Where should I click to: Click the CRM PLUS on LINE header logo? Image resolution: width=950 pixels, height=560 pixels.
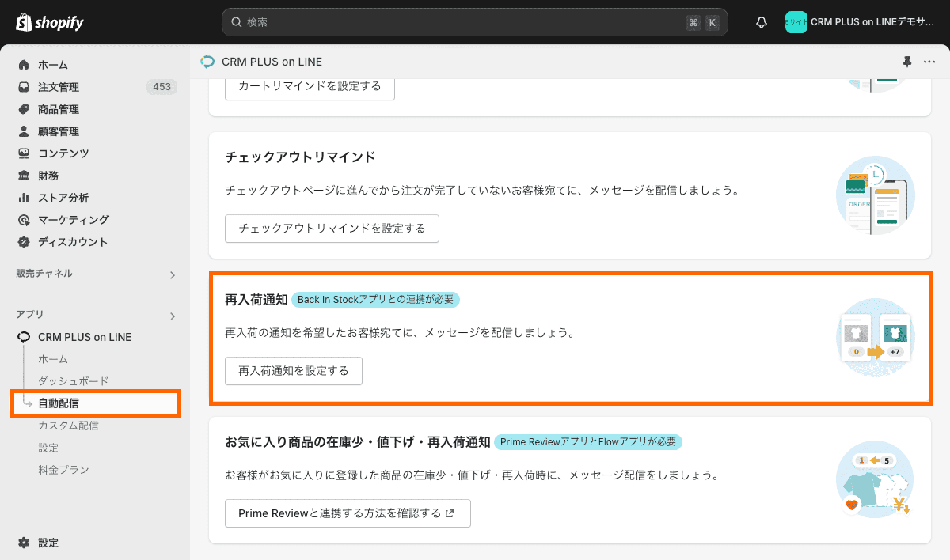tap(207, 62)
